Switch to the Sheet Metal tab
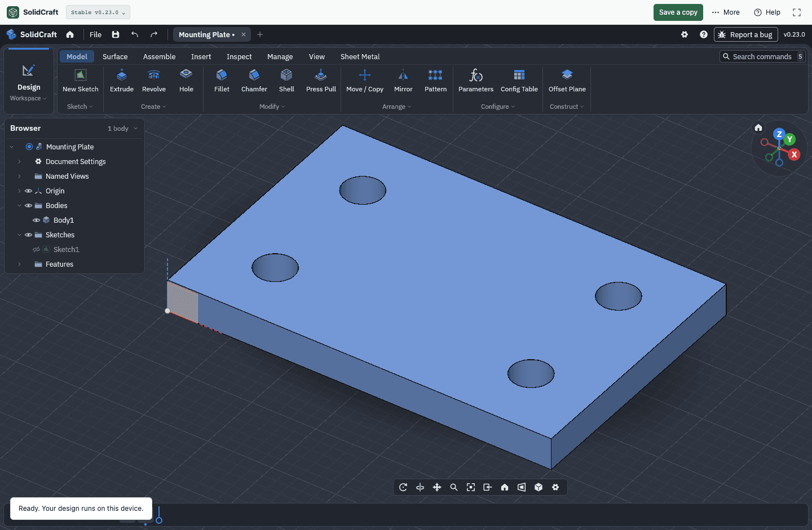The height and width of the screenshot is (530, 812). [360, 57]
